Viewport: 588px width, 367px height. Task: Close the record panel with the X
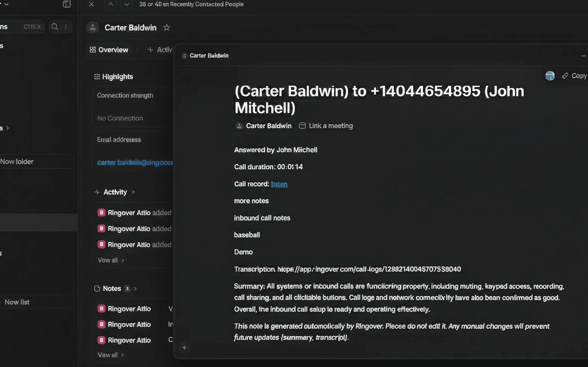(x=92, y=4)
